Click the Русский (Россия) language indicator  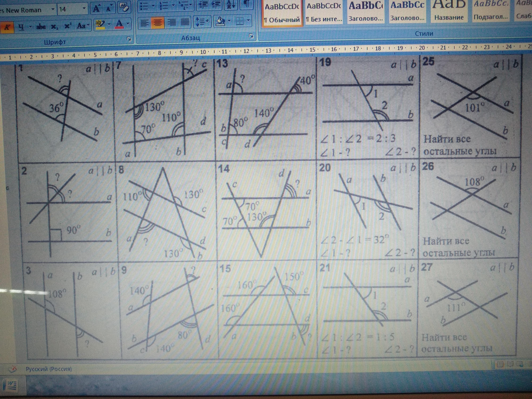[49, 369]
